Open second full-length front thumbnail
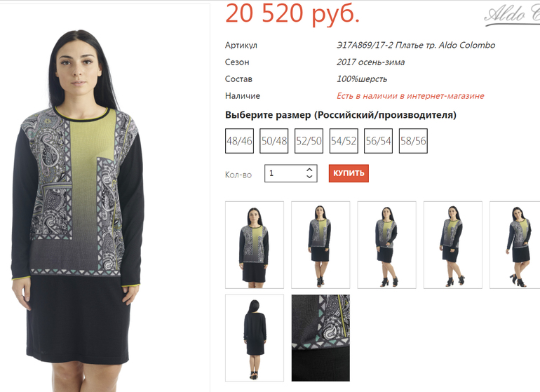The image size is (540, 392). coord(320,245)
